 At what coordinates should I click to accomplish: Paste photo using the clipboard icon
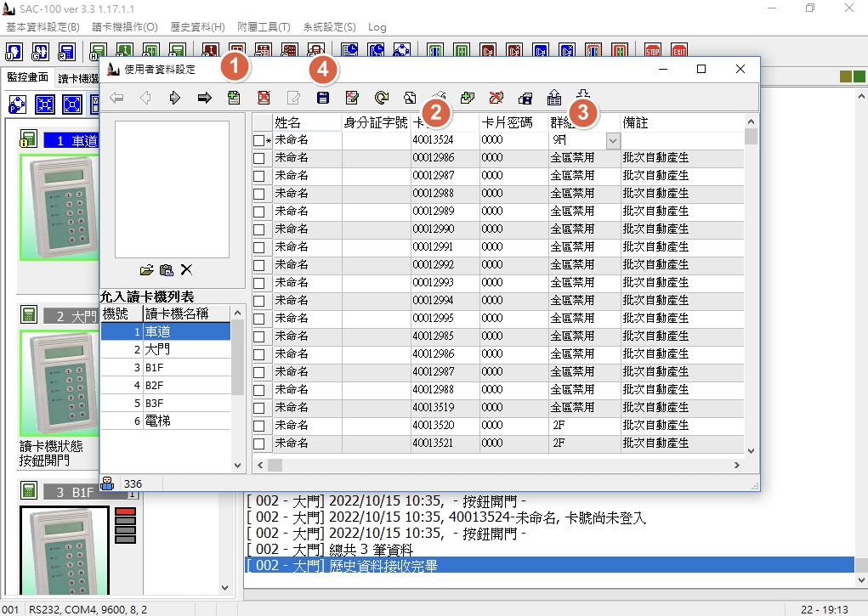(x=166, y=270)
